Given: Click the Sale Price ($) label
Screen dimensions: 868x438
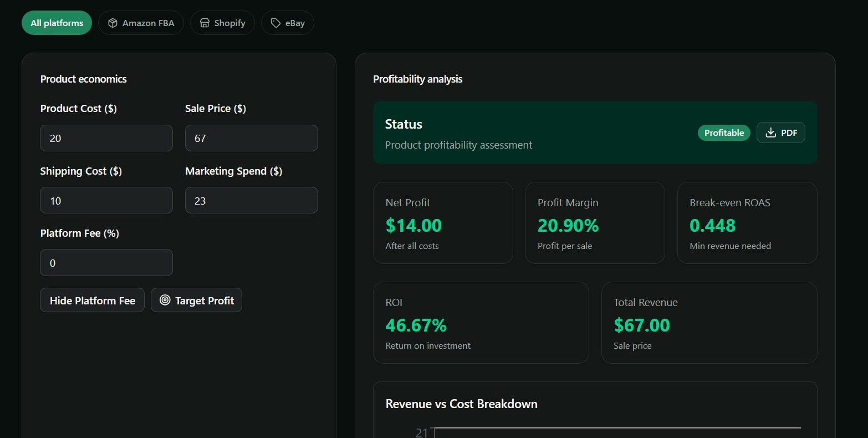Looking at the screenshot, I should [216, 108].
